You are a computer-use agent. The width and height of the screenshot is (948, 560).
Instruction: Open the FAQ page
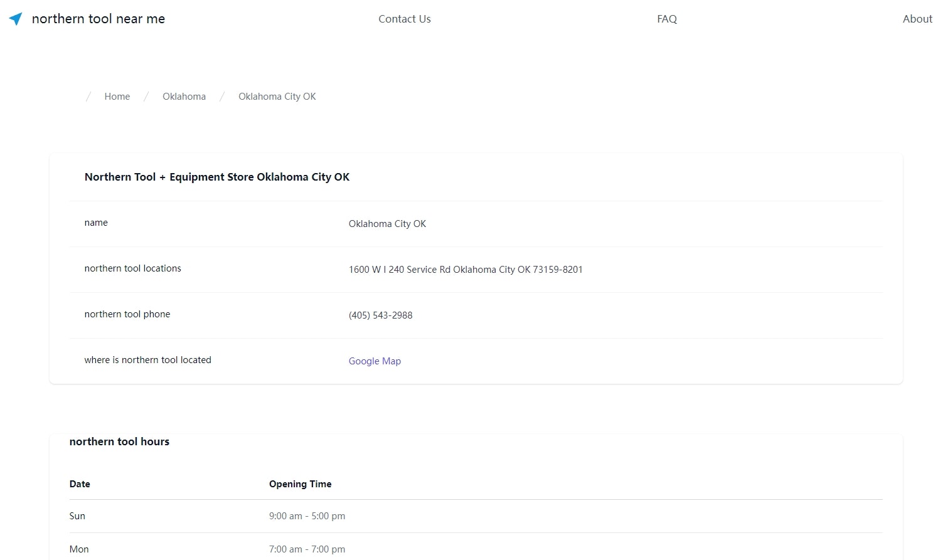[667, 19]
